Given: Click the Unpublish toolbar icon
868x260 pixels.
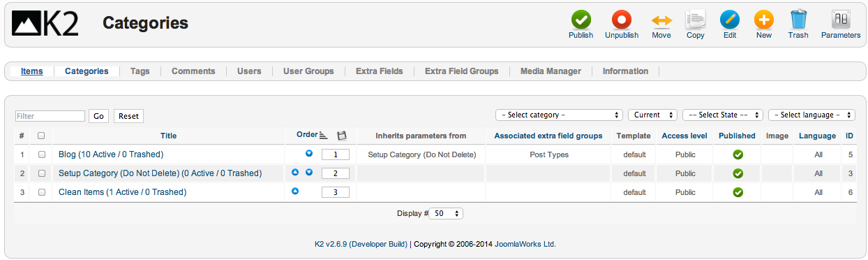Looking at the screenshot, I should click(x=621, y=20).
